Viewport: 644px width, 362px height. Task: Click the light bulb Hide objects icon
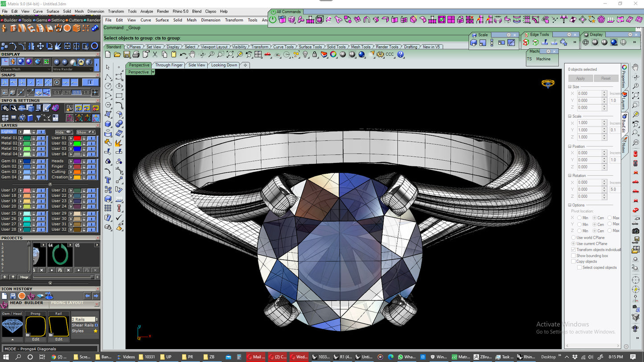305,54
